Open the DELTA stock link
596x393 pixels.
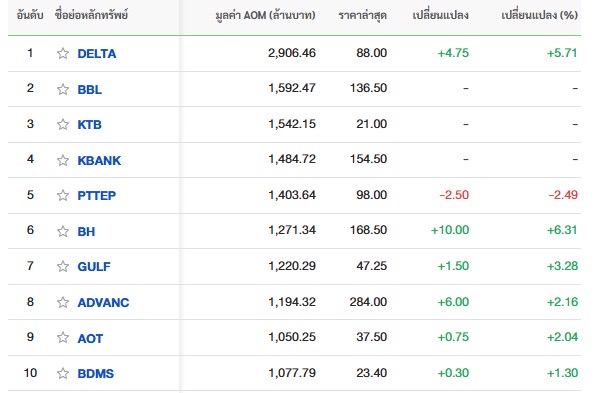(x=97, y=54)
